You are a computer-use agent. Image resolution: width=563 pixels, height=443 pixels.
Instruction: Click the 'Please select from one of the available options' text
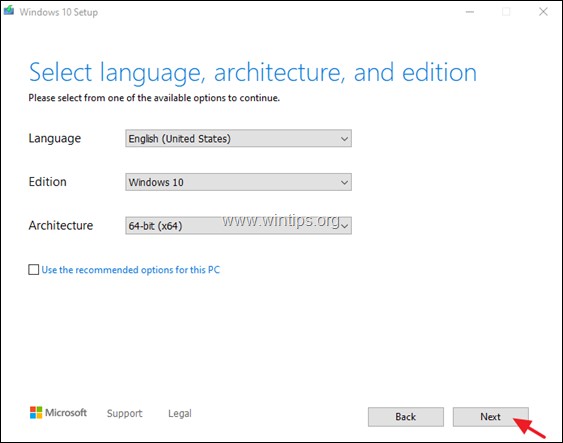pyautogui.click(x=154, y=98)
